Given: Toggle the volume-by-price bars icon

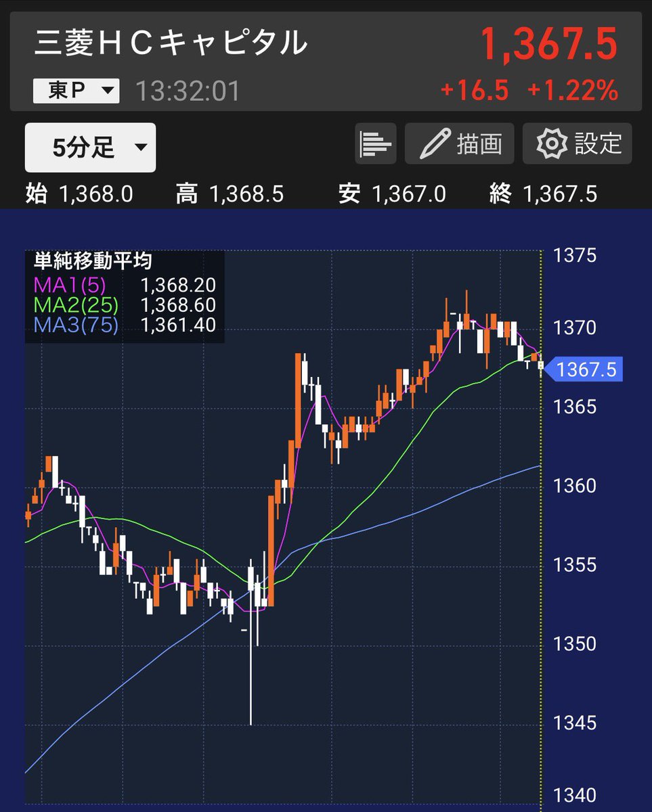Looking at the screenshot, I should [x=376, y=143].
